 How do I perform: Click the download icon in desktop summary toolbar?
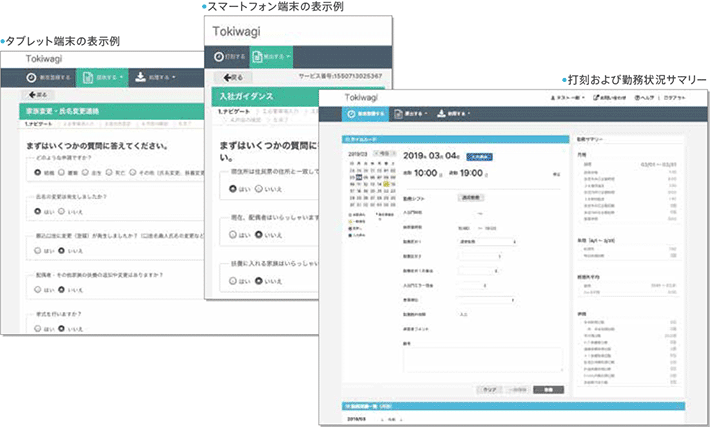coord(440,114)
